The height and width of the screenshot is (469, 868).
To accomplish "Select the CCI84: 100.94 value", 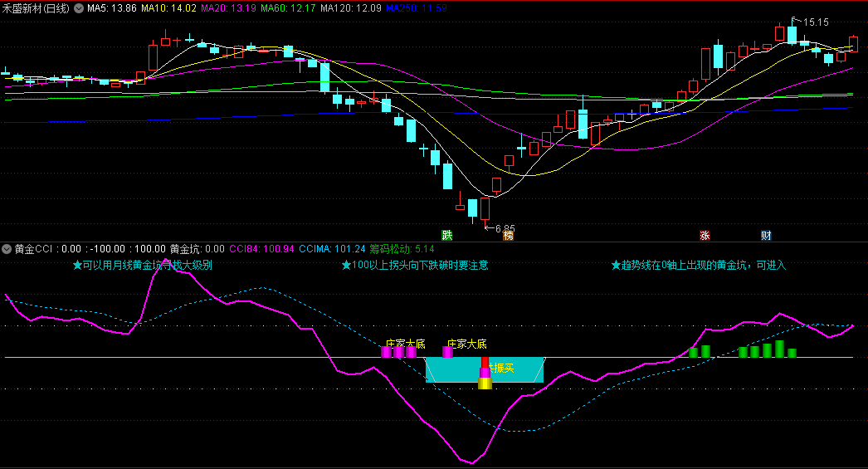I will pos(262,249).
